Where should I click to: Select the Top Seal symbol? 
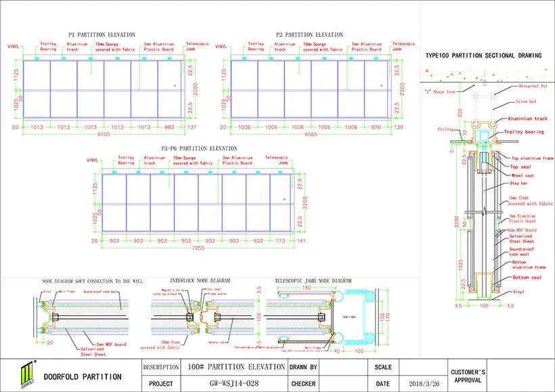(x=520, y=167)
